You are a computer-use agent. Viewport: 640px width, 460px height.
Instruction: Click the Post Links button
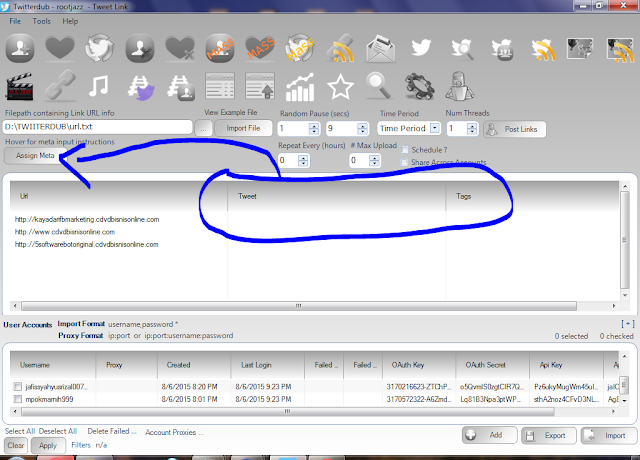click(x=515, y=129)
